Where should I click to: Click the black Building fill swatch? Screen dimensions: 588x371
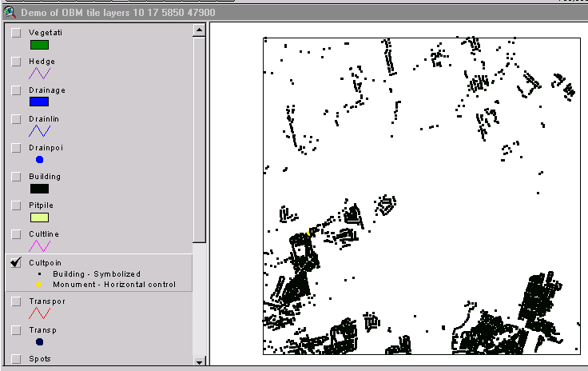tap(39, 189)
